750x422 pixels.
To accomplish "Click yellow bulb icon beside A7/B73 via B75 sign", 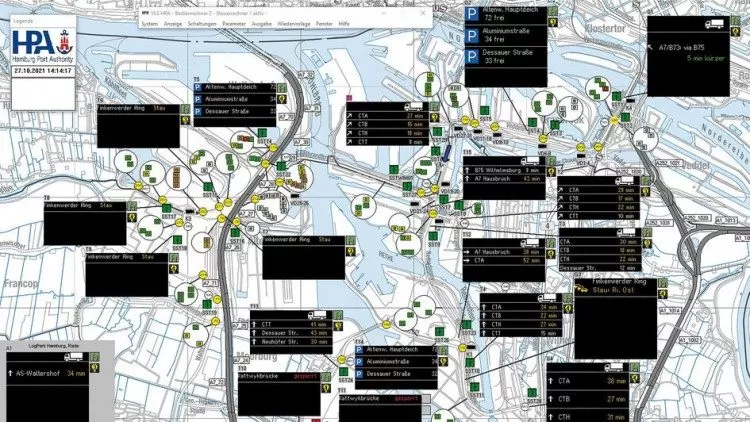I will coord(735,32).
